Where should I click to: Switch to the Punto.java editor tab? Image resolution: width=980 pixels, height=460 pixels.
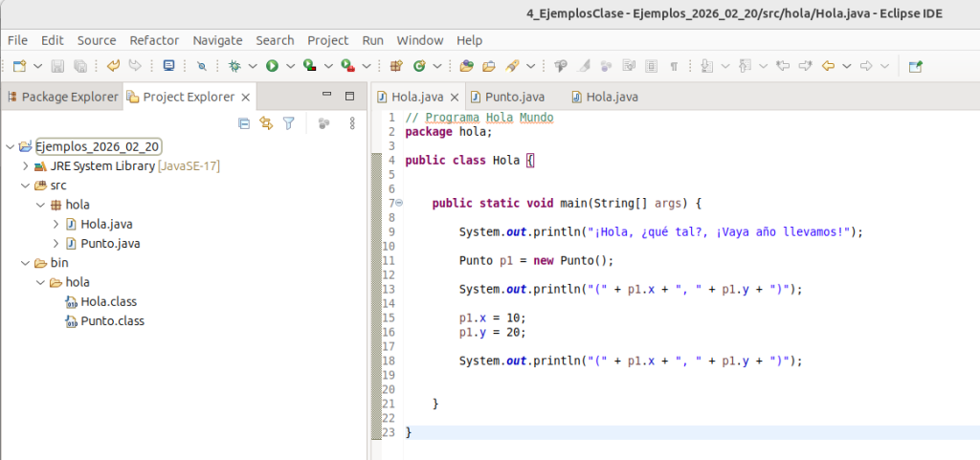tap(514, 98)
